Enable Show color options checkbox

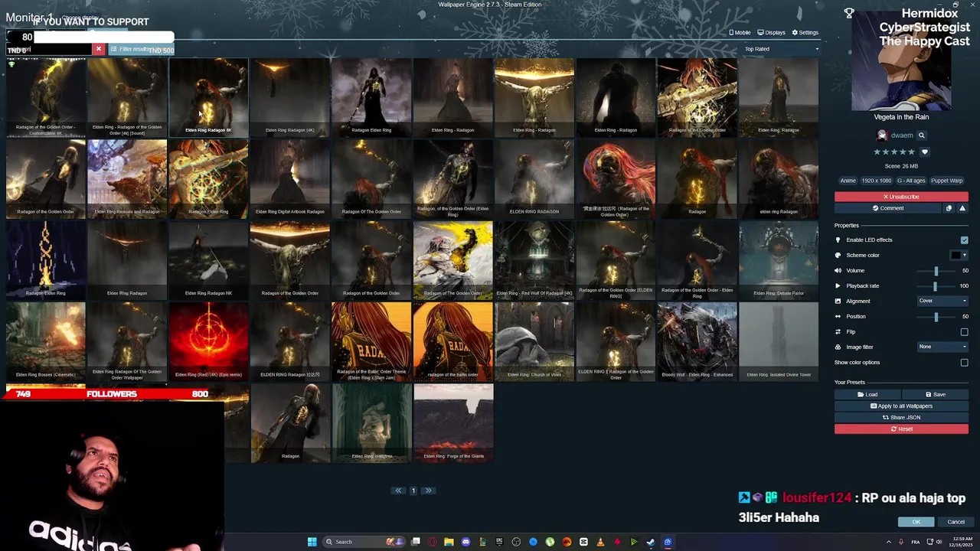pos(964,363)
